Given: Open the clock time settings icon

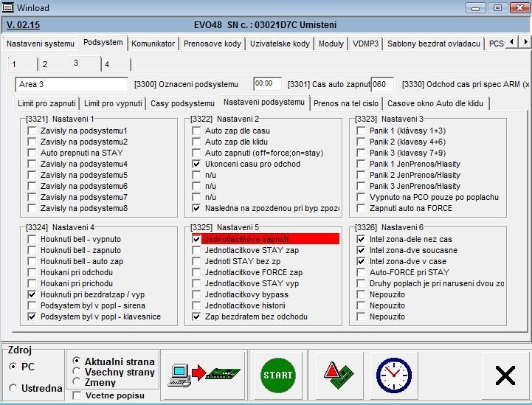Looking at the screenshot, I should point(393,374).
